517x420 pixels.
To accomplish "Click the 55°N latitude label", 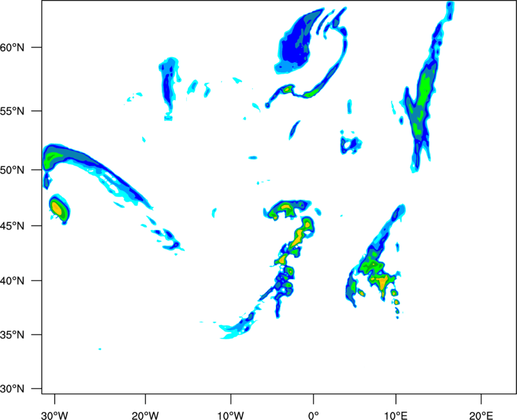I will (x=12, y=111).
